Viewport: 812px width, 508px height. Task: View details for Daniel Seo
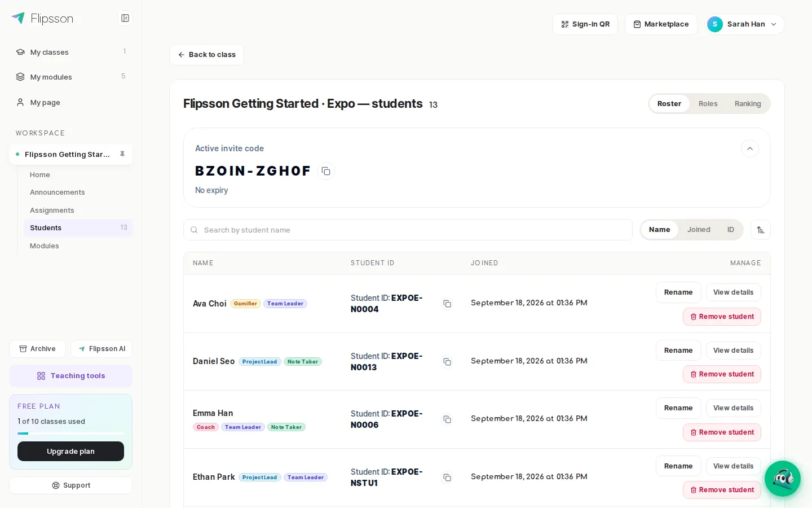tap(734, 351)
